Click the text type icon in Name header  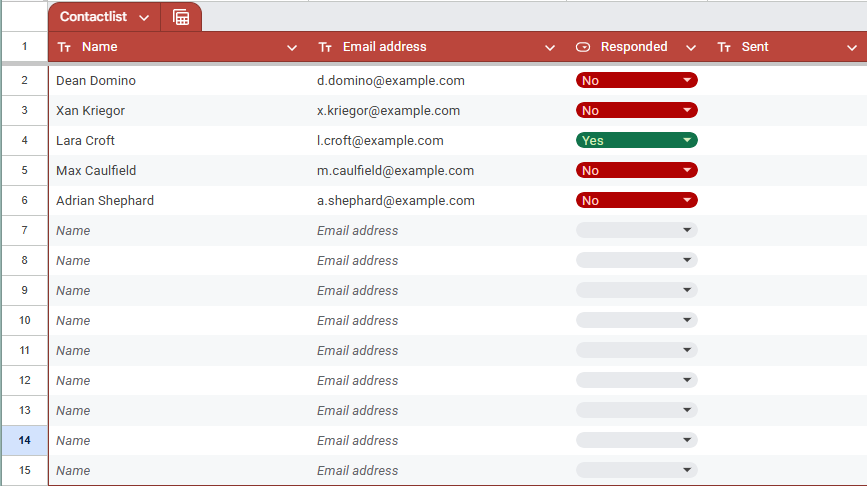(65, 47)
